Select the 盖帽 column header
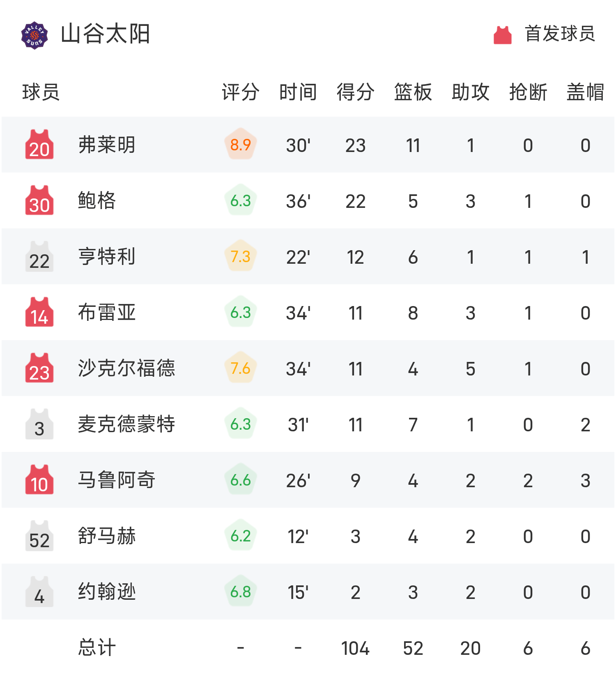 pyautogui.click(x=585, y=92)
